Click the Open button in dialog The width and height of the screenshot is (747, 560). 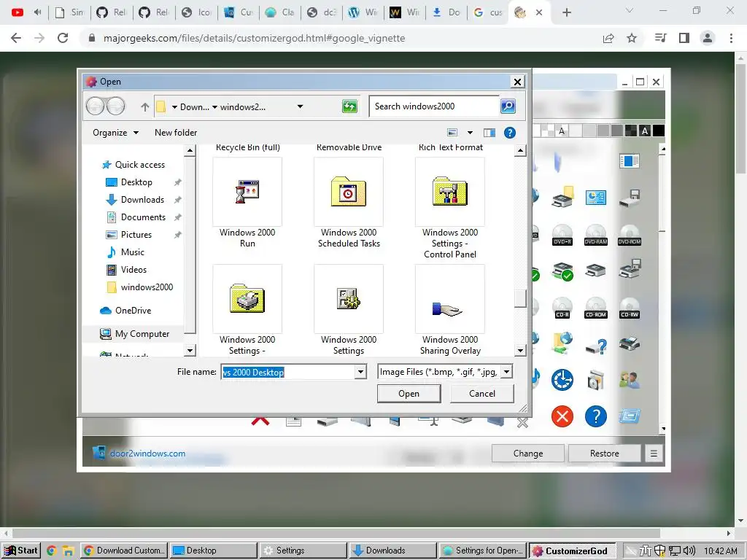click(x=409, y=393)
